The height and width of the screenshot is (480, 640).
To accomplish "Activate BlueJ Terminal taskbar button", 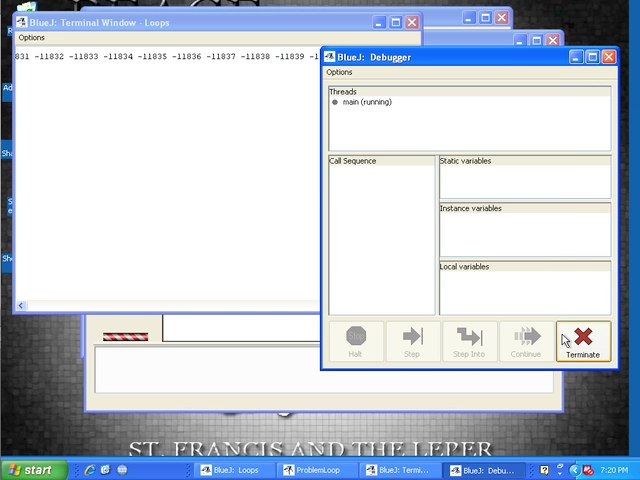I will [401, 470].
